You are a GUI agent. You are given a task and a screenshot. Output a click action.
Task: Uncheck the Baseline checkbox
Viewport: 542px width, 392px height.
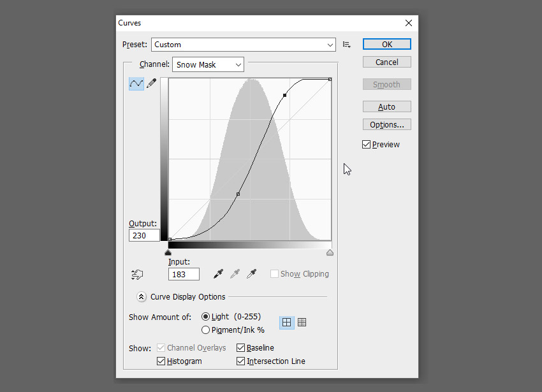[240, 348]
